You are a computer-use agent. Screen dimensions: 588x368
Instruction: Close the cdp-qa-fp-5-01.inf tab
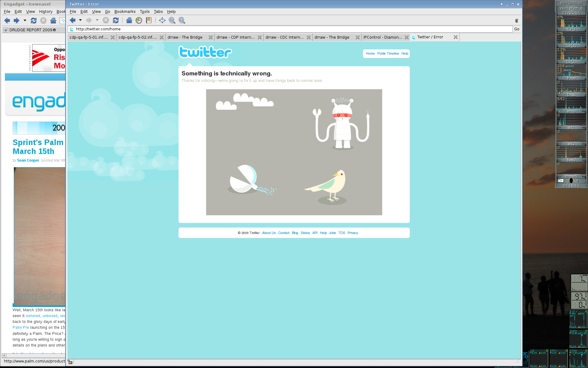(x=113, y=37)
